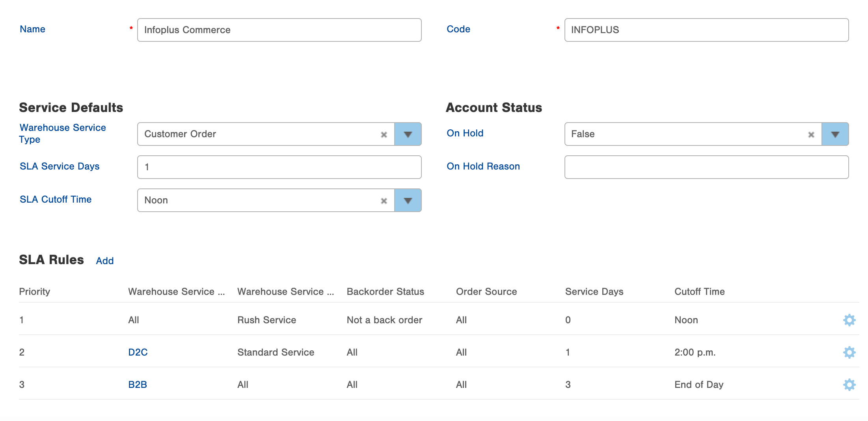Click the Backorder Status column header

pos(386,292)
